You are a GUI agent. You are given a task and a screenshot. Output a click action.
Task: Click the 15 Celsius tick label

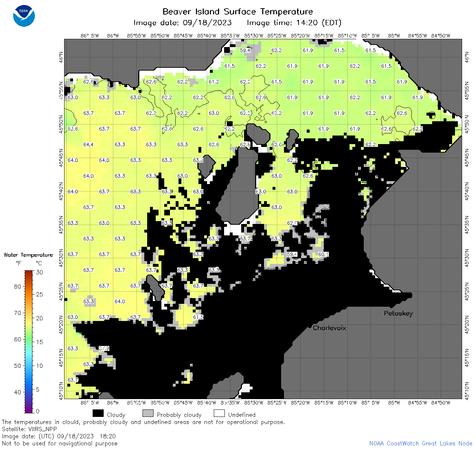click(x=40, y=342)
